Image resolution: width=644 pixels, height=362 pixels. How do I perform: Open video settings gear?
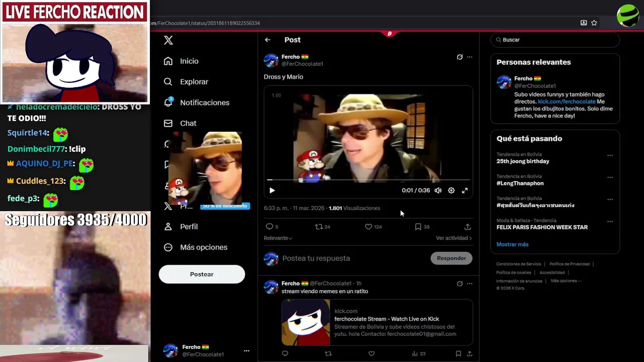click(451, 191)
